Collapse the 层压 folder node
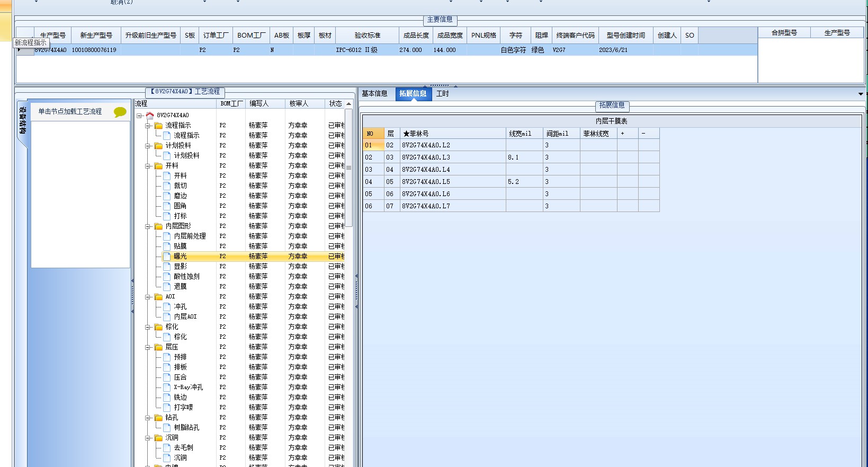This screenshot has height=467, width=868. coord(148,347)
